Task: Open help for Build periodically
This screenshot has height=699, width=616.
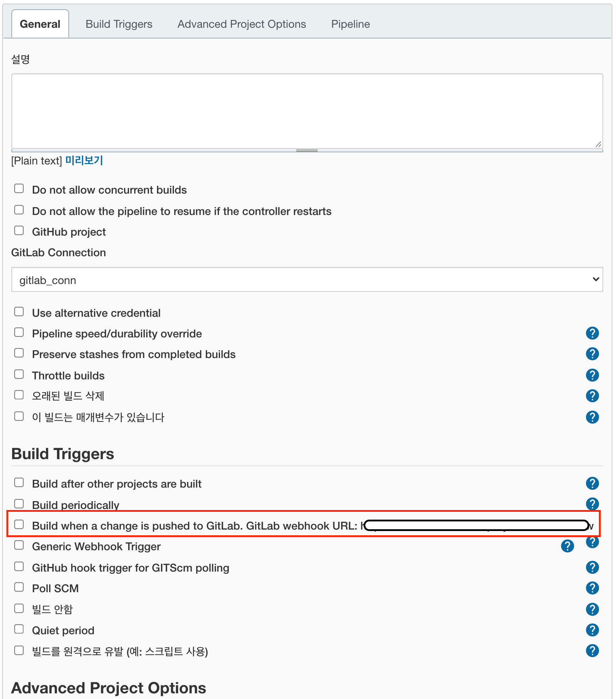Action: pyautogui.click(x=592, y=504)
